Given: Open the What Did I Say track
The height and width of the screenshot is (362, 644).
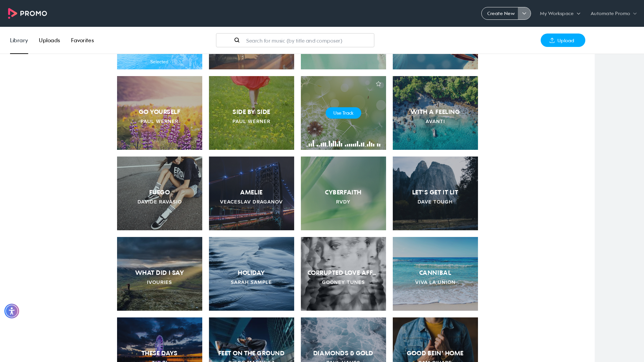Looking at the screenshot, I should coord(160,274).
